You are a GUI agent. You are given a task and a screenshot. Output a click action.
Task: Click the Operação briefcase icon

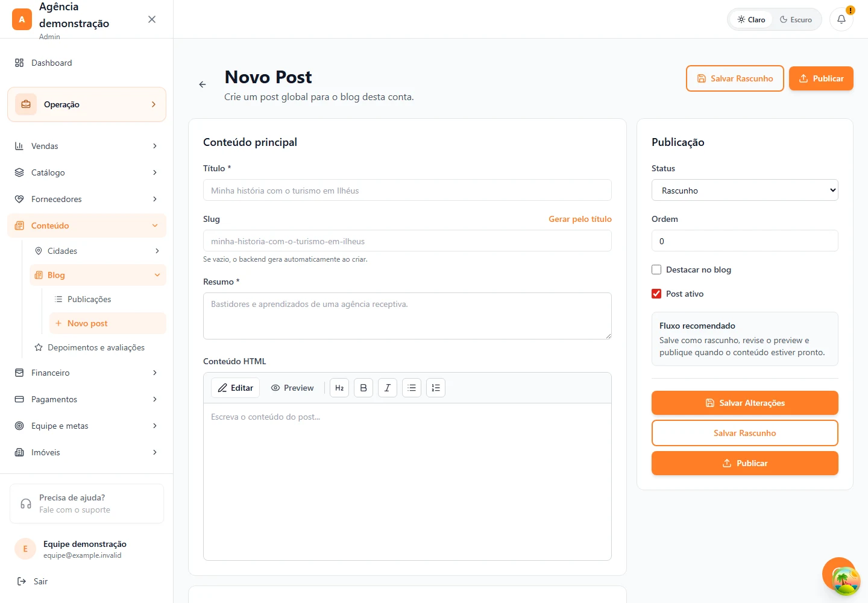26,104
